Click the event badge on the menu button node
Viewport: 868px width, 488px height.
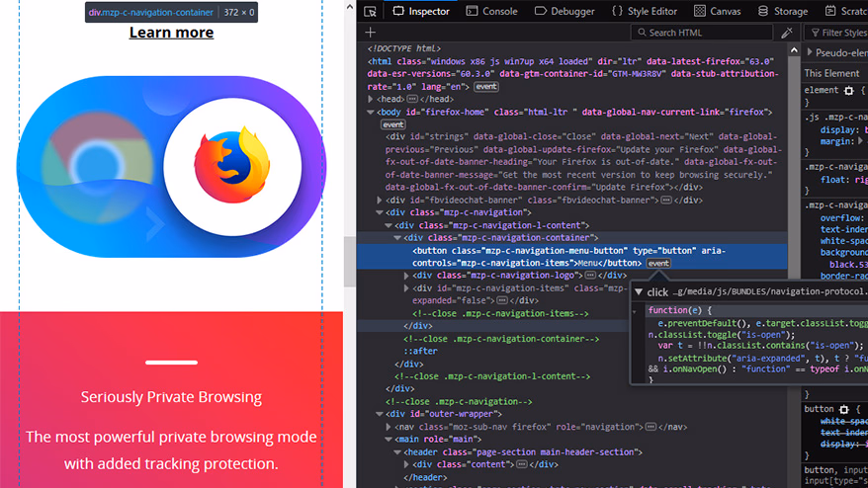[x=658, y=264]
